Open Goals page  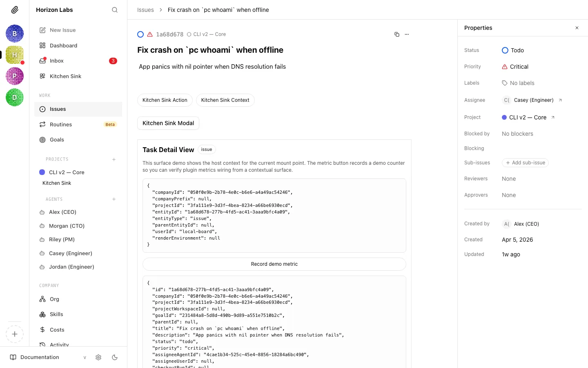pos(78,140)
